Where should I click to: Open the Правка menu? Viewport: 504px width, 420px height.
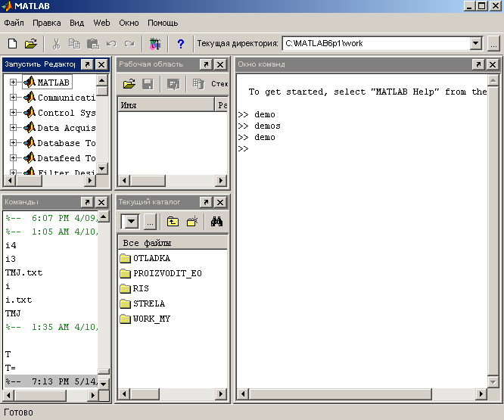(47, 23)
